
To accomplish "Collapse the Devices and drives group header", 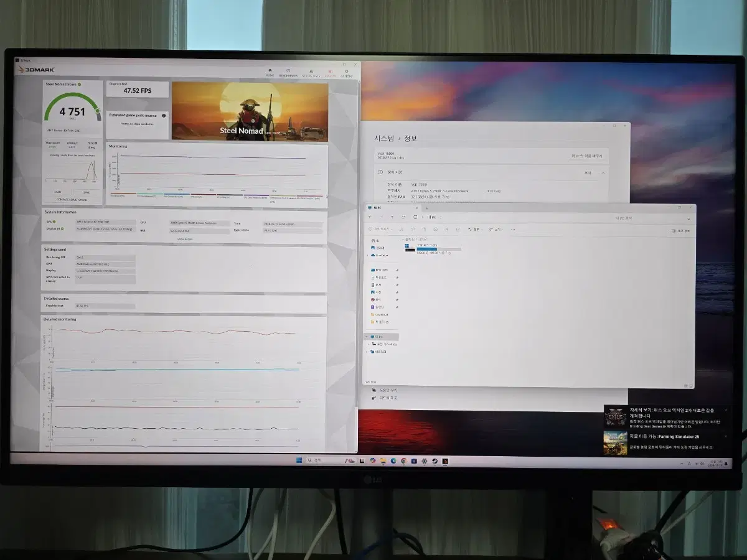I will 403,239.
